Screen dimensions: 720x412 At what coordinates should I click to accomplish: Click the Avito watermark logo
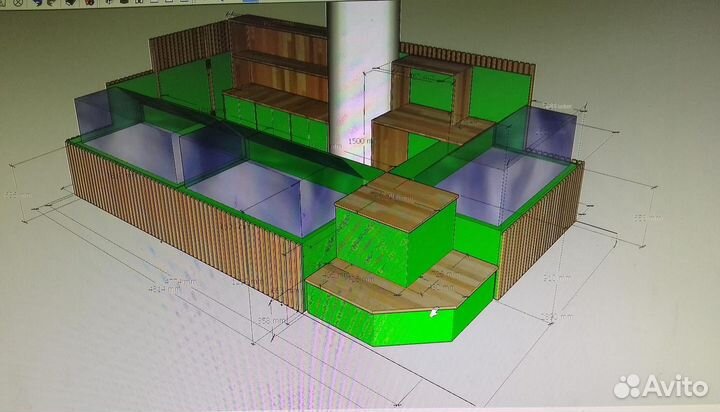click(x=660, y=386)
